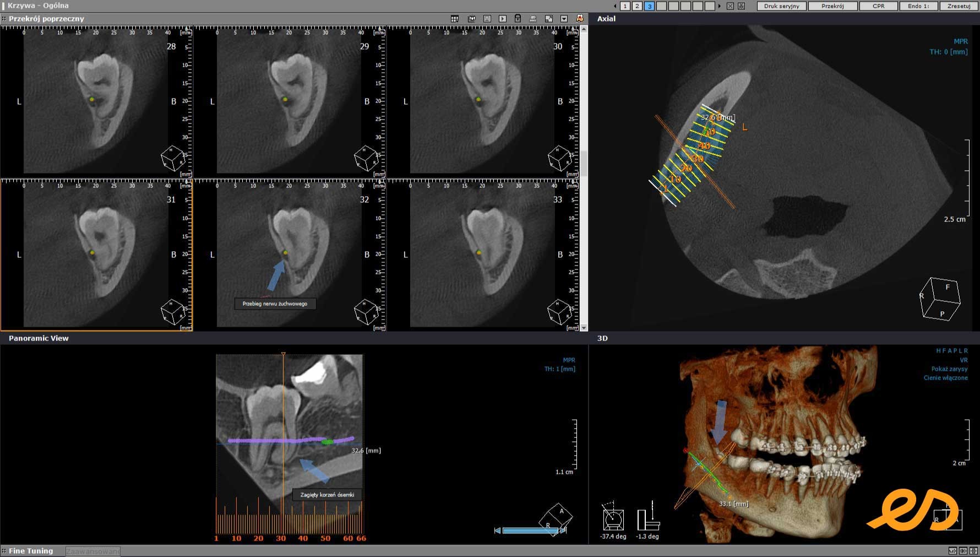Click the maximize panel icon in the toolbar
980x557 pixels.
[548, 18]
